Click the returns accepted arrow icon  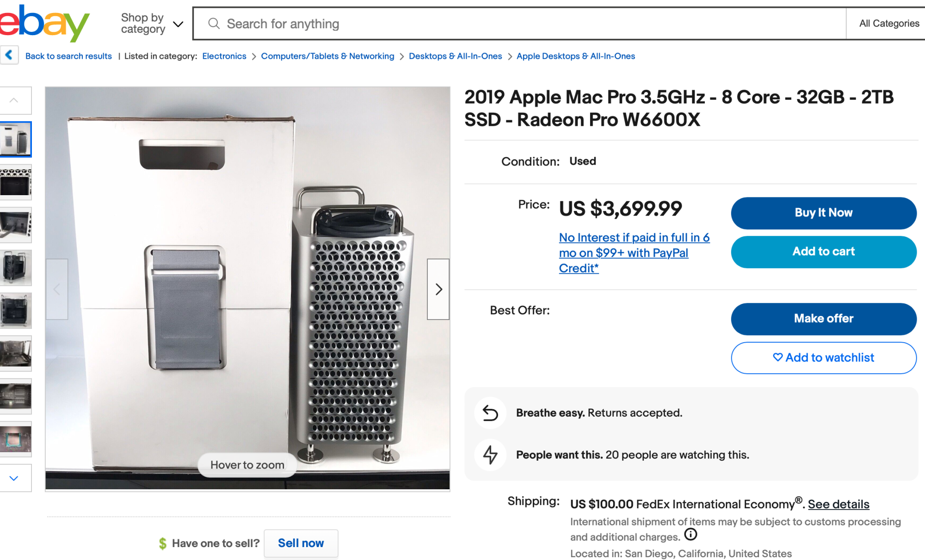click(x=490, y=413)
